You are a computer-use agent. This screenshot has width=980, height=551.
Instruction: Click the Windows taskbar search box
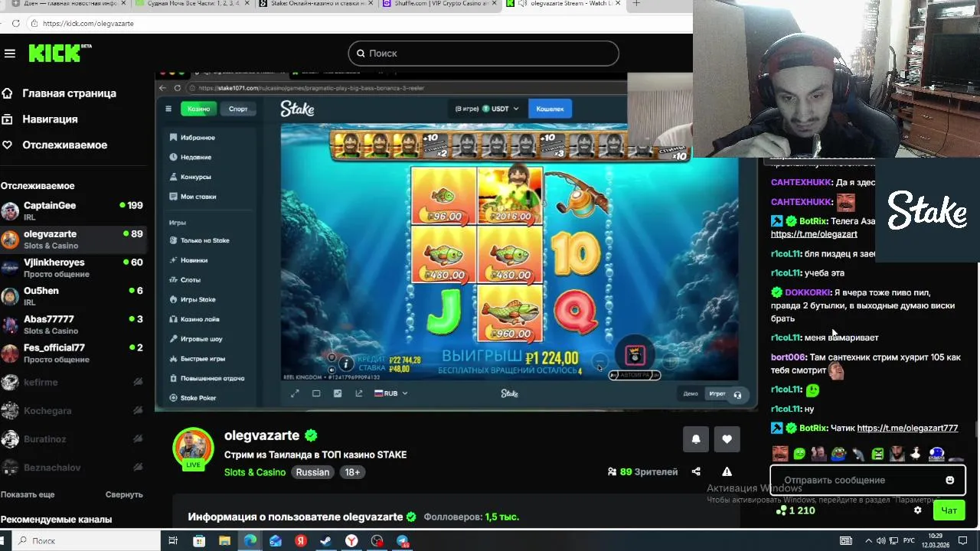pos(85,541)
